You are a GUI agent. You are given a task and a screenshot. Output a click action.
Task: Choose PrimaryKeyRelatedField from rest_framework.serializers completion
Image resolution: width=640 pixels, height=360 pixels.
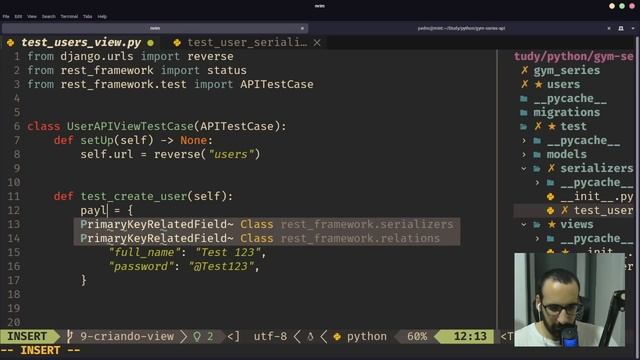(267, 224)
